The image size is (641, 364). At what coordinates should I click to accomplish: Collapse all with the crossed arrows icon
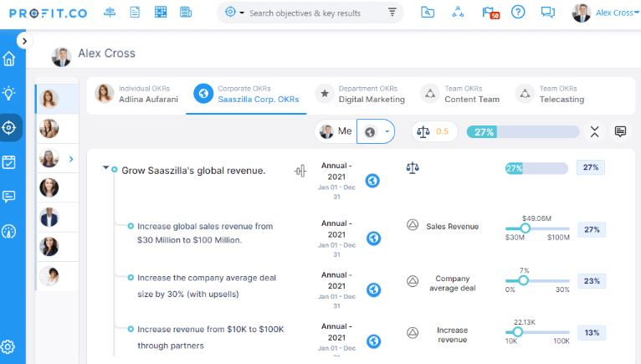tap(594, 131)
